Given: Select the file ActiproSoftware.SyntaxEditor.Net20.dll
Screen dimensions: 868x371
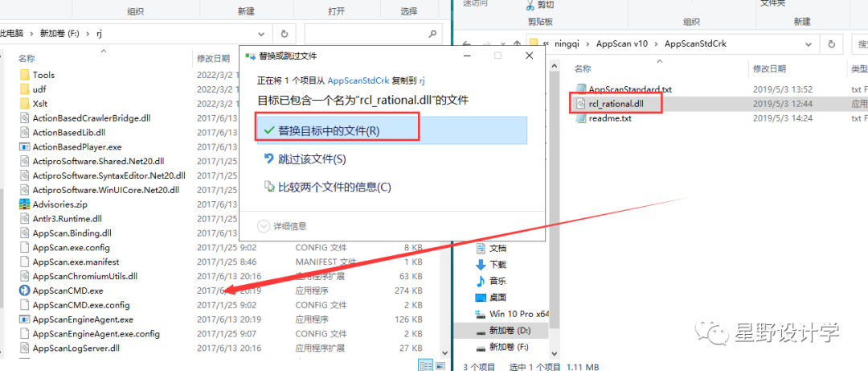Looking at the screenshot, I should [x=108, y=175].
